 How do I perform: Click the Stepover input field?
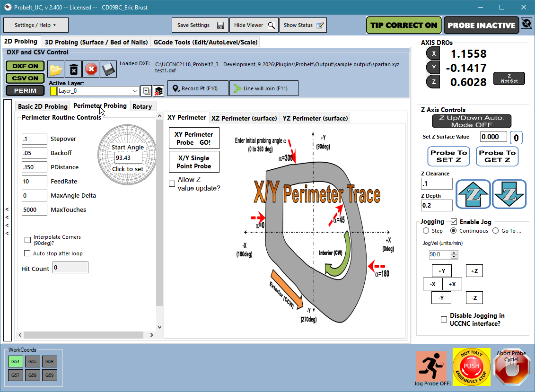pyautogui.click(x=34, y=139)
